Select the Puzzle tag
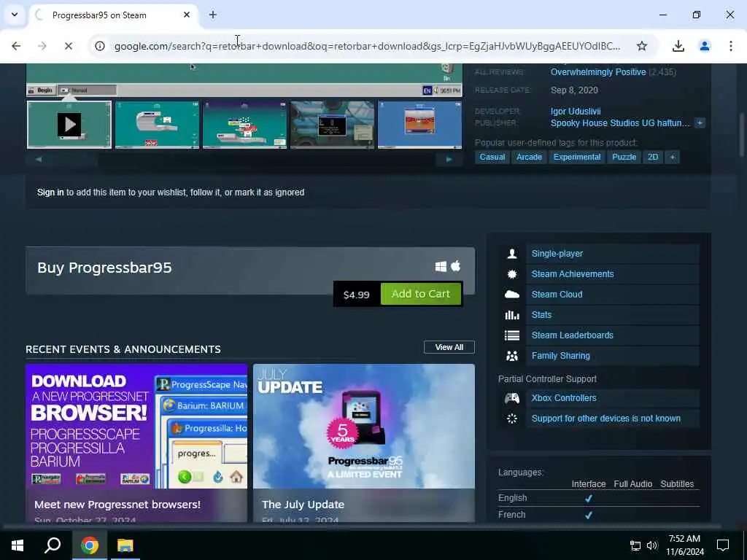The image size is (747, 560). [x=624, y=157]
